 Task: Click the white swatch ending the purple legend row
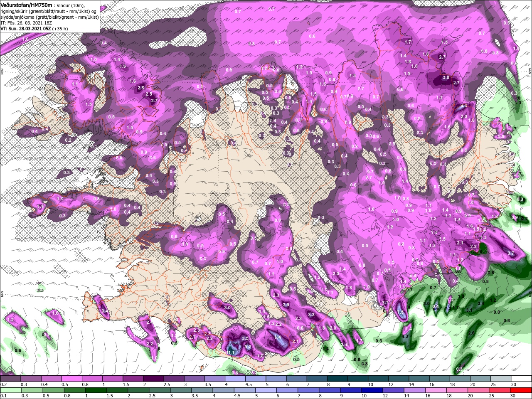tap(520, 379)
